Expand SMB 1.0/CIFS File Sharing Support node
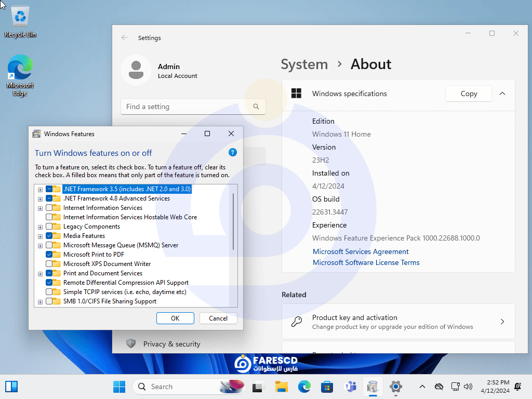The height and width of the screenshot is (399, 532). click(x=40, y=302)
